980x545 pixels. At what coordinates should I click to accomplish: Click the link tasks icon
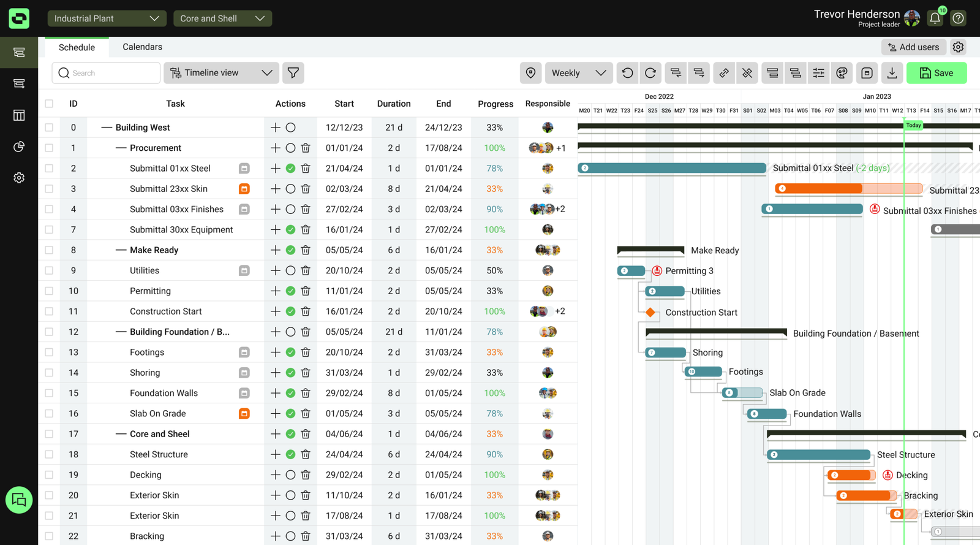pos(724,73)
